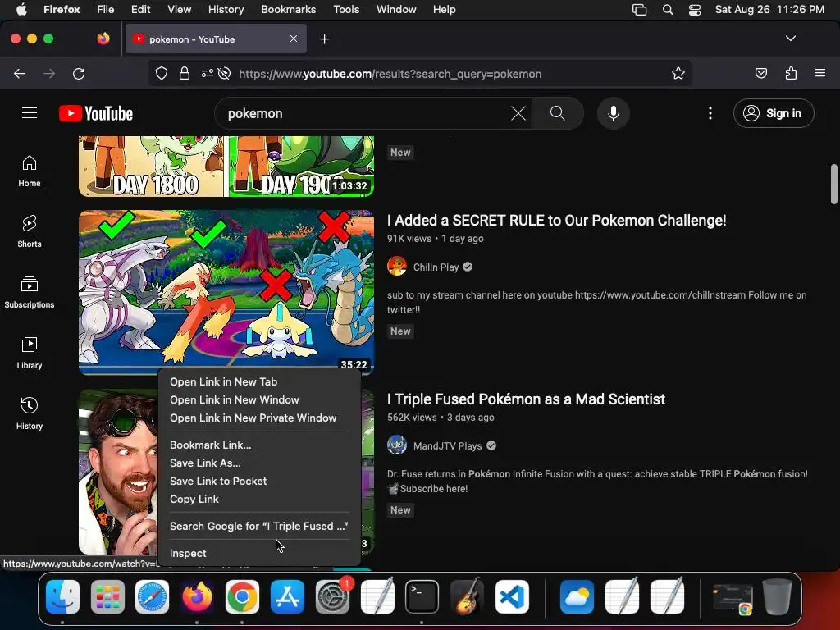Open Firefox extensions puzzle icon
840x630 pixels.
point(791,73)
